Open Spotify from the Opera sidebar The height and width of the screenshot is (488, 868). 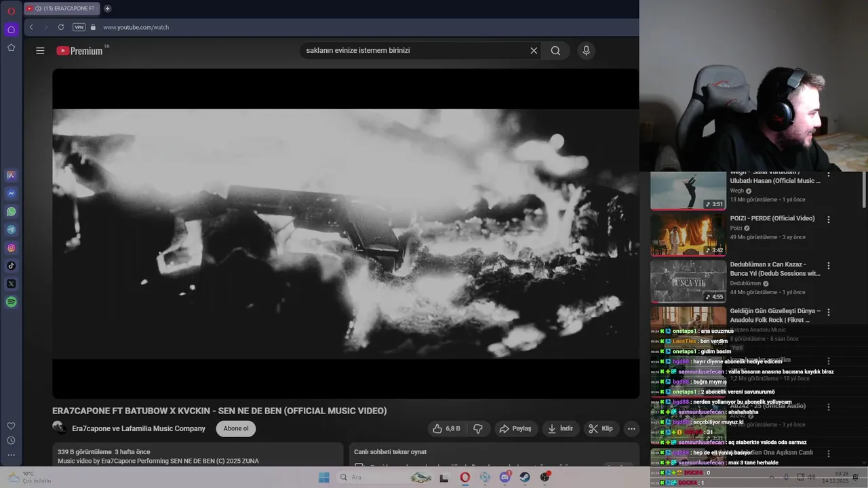pyautogui.click(x=11, y=302)
